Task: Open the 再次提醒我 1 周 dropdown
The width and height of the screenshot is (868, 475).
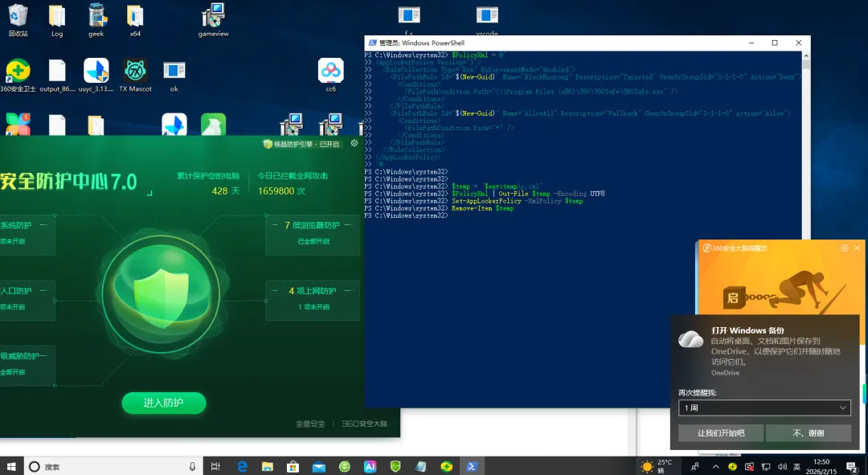Action: click(x=764, y=407)
